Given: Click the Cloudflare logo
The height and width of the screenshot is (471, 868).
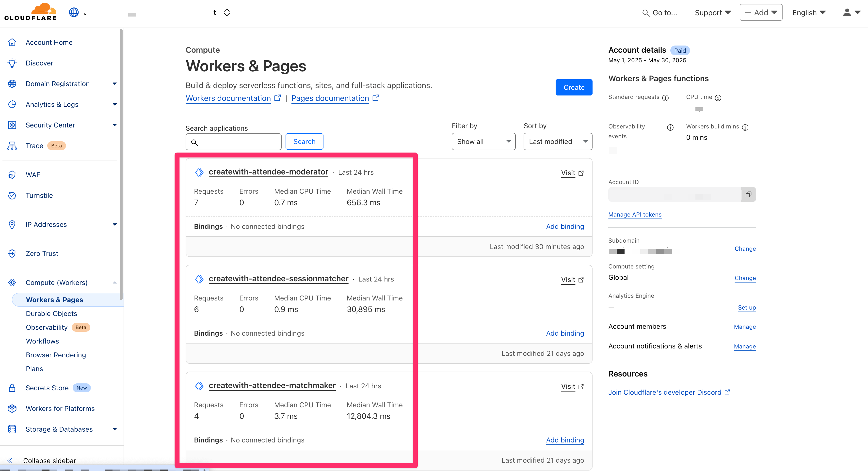Looking at the screenshot, I should click(x=30, y=12).
